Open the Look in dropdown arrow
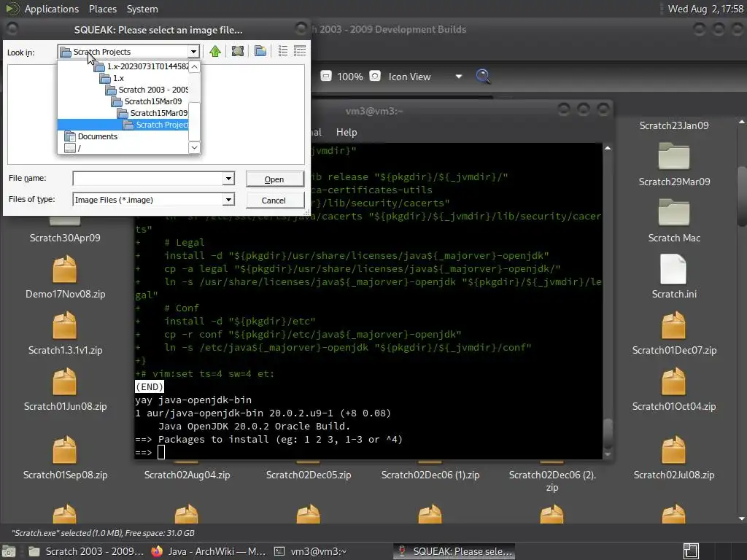 [x=193, y=52]
